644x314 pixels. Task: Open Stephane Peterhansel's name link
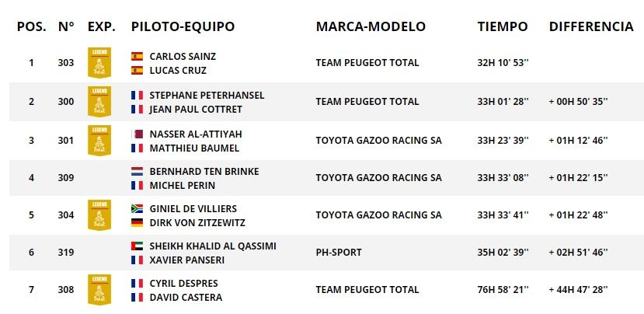point(207,96)
